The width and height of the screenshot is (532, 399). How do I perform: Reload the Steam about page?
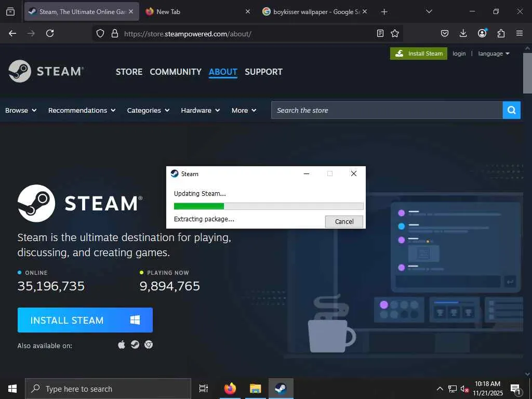pyautogui.click(x=50, y=33)
